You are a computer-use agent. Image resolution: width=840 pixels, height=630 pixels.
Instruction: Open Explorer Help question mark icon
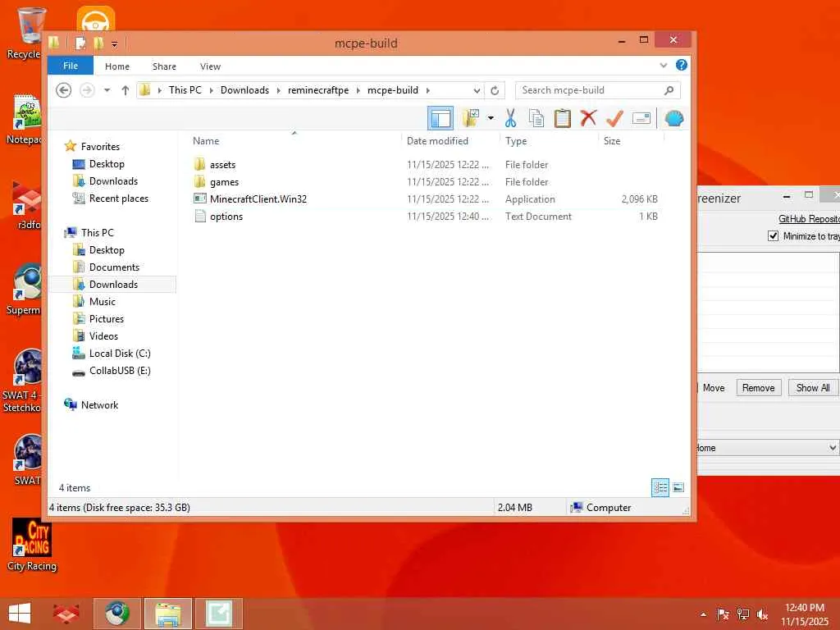[x=682, y=66]
